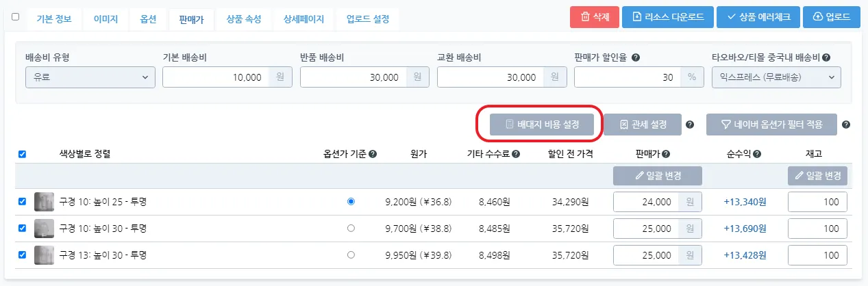This screenshot has width=868, height=286.
Task: Click the 판매가 일괄 변경 button
Action: click(658, 175)
